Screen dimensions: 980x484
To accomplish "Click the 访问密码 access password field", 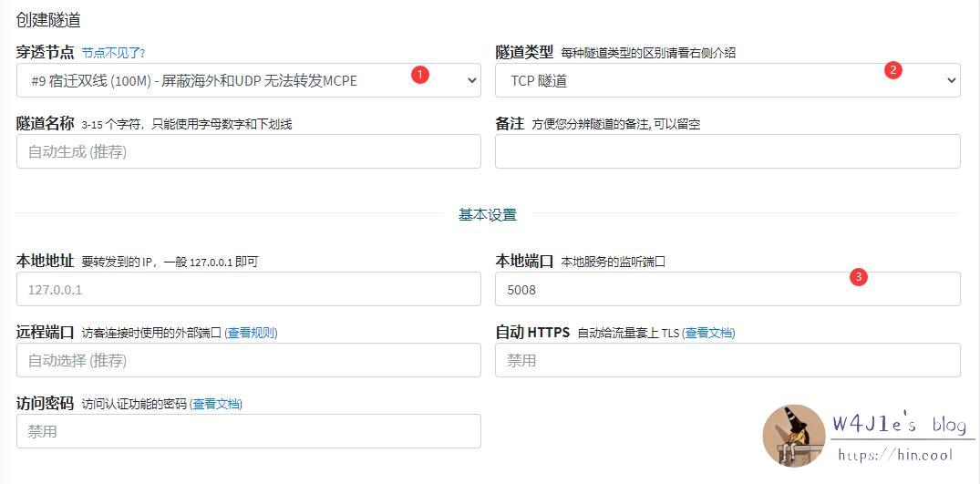I will point(248,431).
